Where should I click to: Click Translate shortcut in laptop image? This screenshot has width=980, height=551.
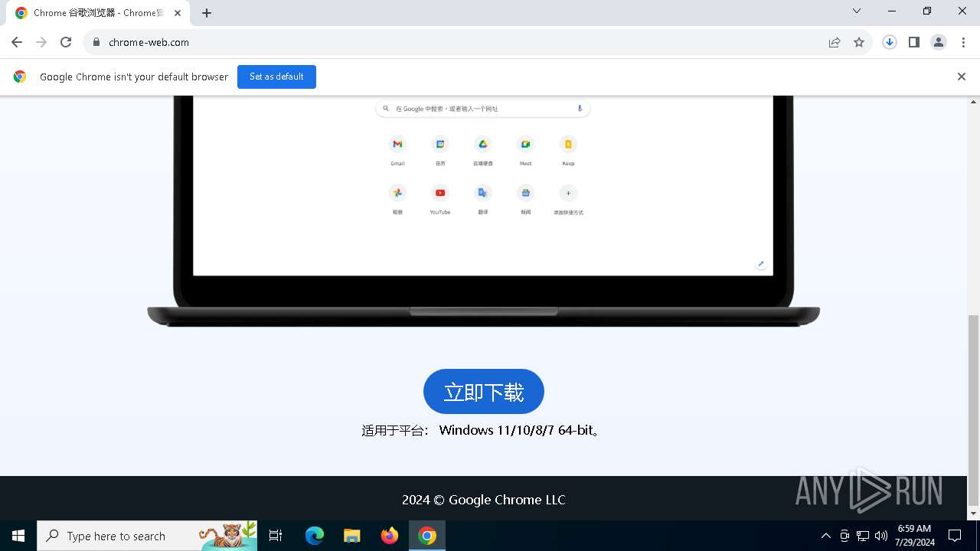[483, 199]
